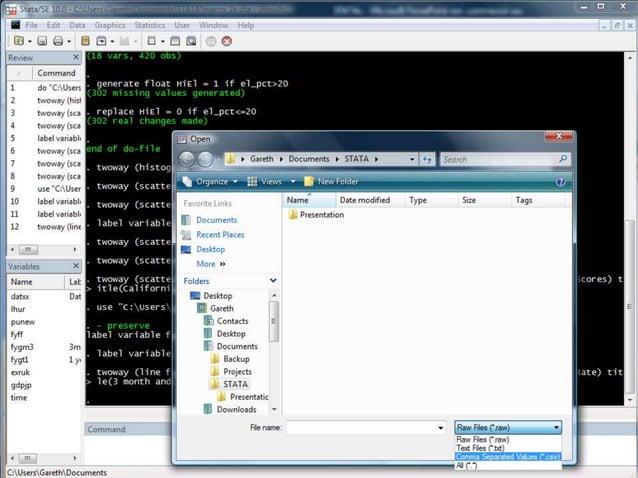Click the red Break button in toolbar
Image resolution: width=638 pixels, height=478 pixels.
(x=227, y=41)
